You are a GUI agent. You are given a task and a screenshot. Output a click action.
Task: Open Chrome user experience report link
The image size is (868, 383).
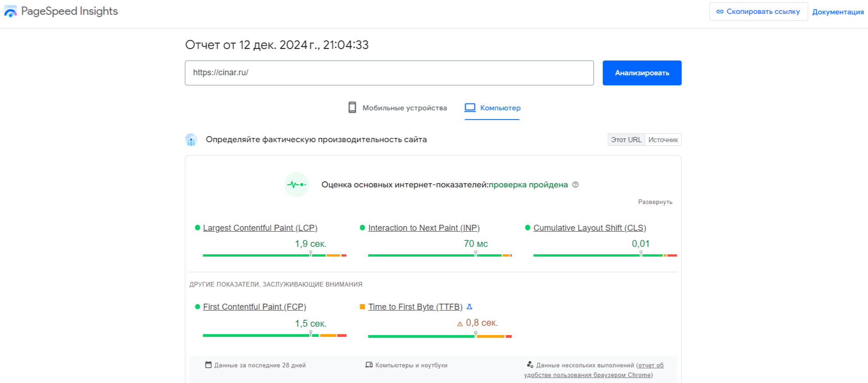click(x=594, y=370)
